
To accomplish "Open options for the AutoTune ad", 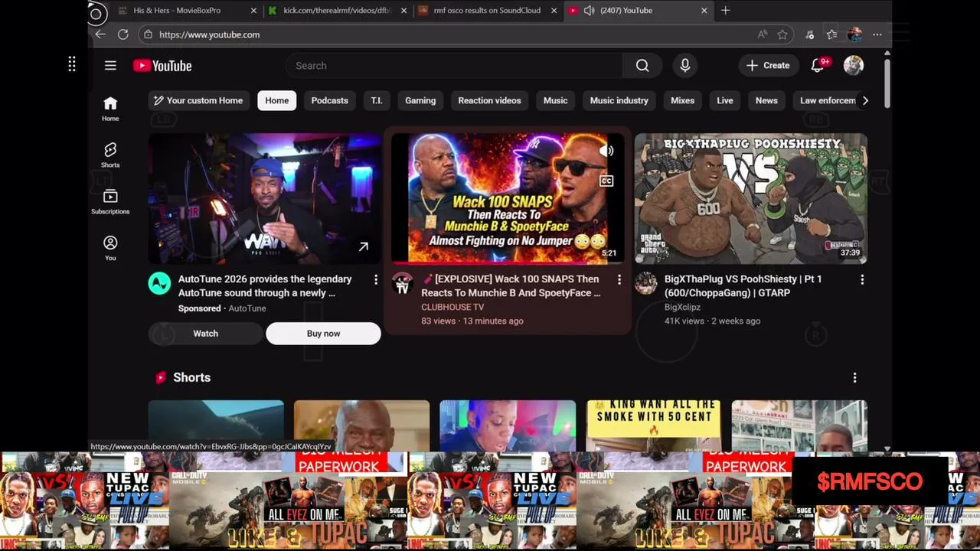I will pyautogui.click(x=375, y=280).
